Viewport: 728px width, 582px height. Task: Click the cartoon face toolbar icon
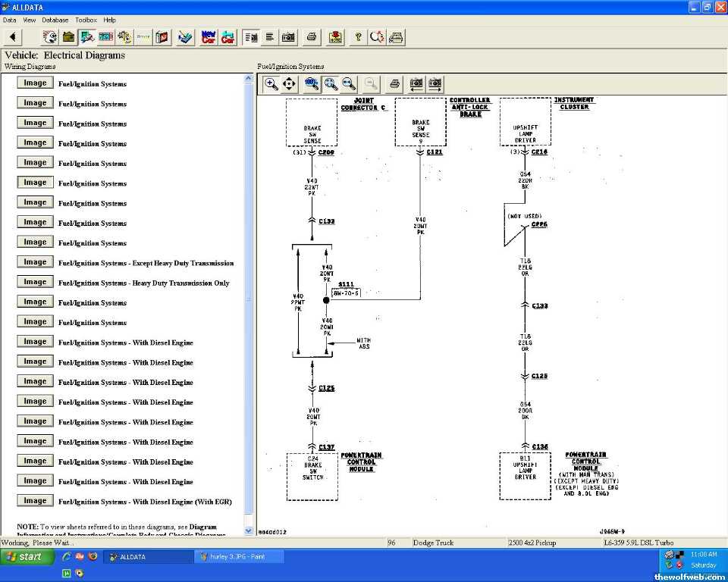[50, 36]
